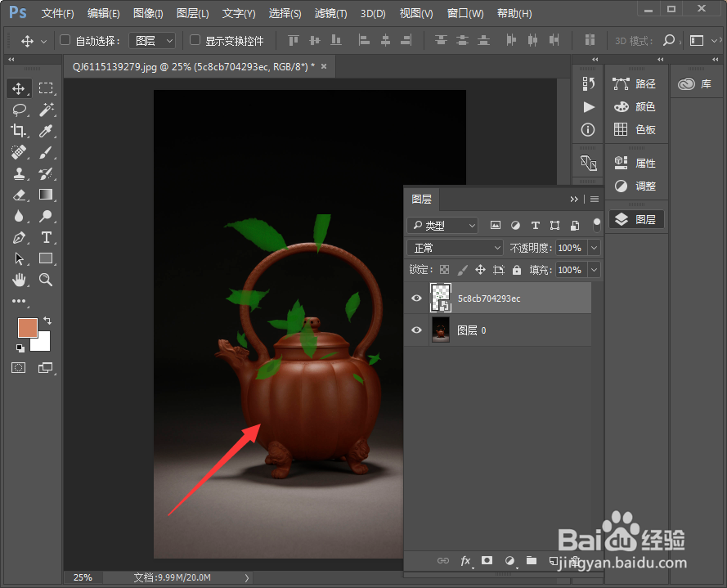Image resolution: width=727 pixels, height=588 pixels.
Task: Select the History Brush tool
Action: tap(46, 173)
